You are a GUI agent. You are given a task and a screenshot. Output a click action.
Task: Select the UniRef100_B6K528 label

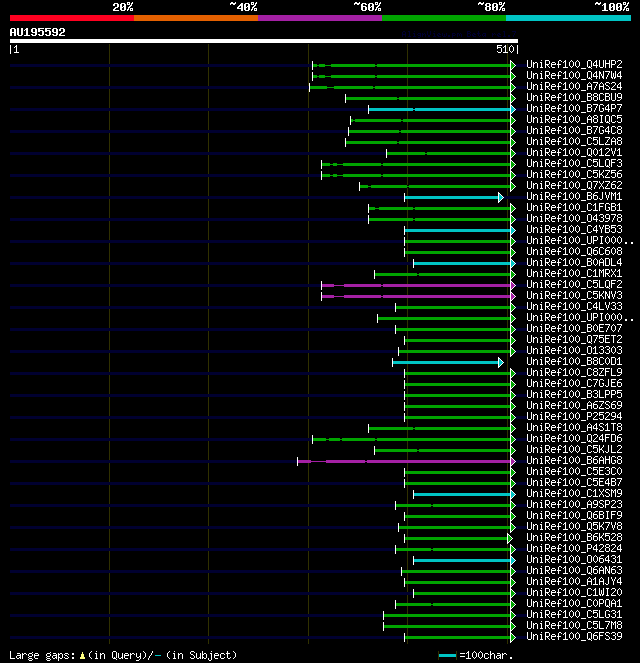[574, 537]
